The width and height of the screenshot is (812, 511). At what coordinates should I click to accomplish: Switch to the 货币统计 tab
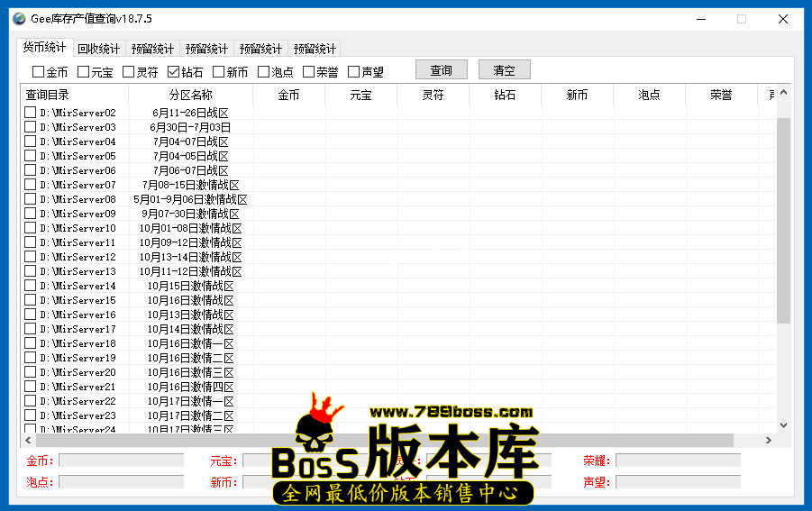(44, 47)
